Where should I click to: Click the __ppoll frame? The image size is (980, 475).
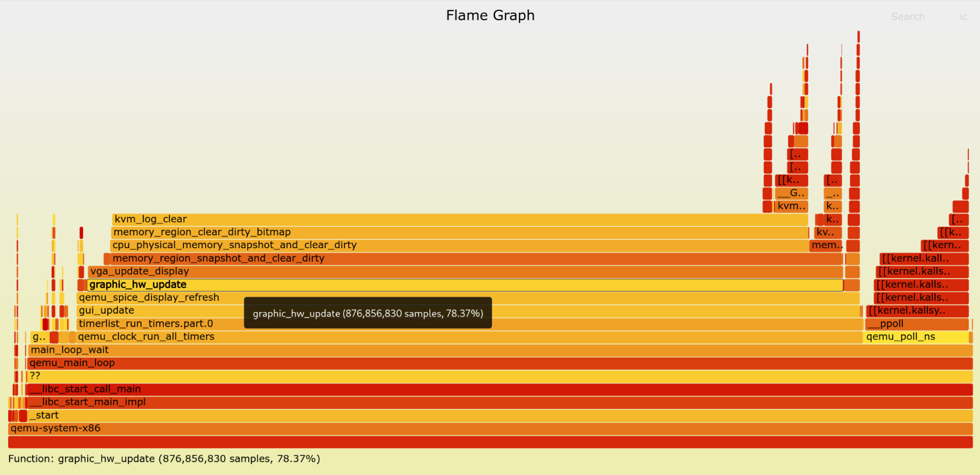coord(916,324)
